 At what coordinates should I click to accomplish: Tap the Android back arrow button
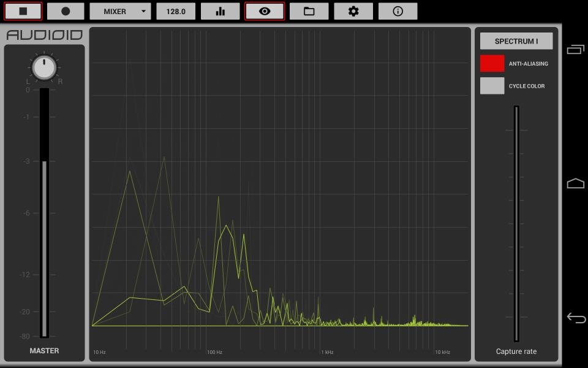pyautogui.click(x=575, y=317)
